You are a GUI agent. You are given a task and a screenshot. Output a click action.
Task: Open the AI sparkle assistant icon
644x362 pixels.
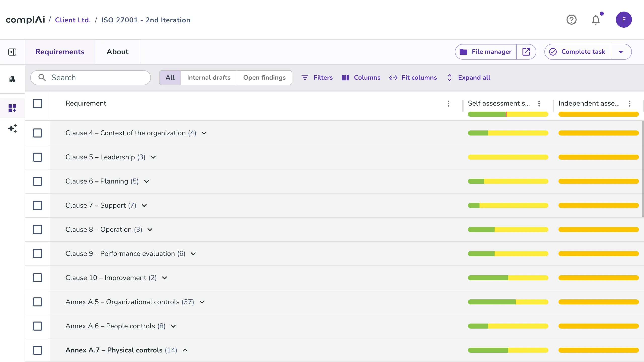pos(12,128)
